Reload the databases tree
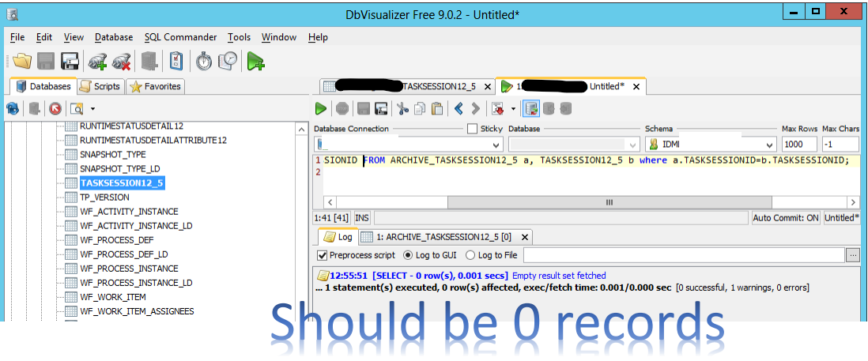The height and width of the screenshot is (361, 868). [x=13, y=108]
